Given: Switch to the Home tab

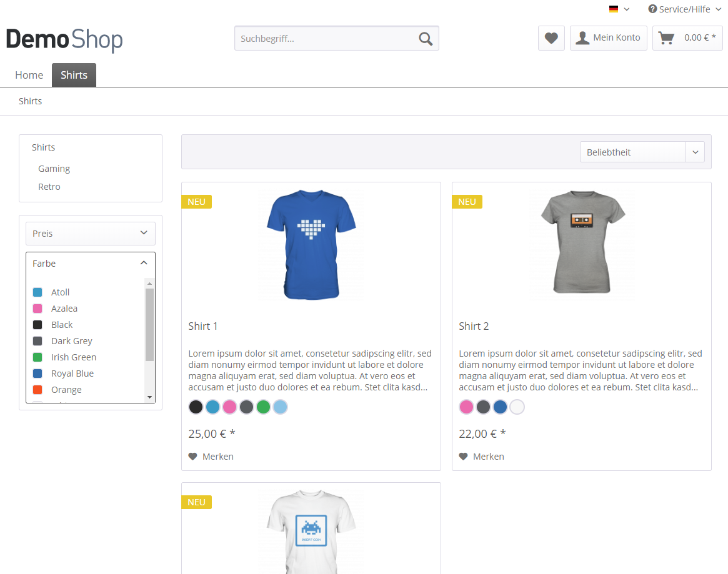Looking at the screenshot, I should [x=29, y=75].
